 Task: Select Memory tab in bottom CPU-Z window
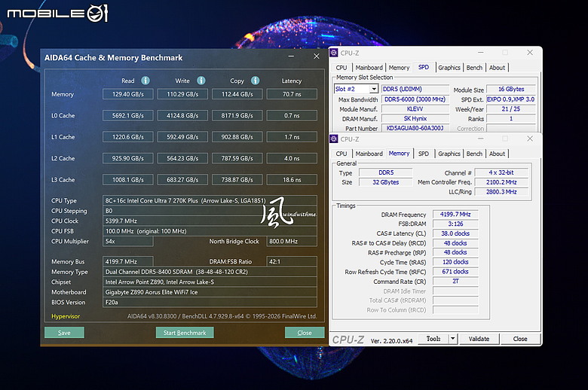click(399, 154)
